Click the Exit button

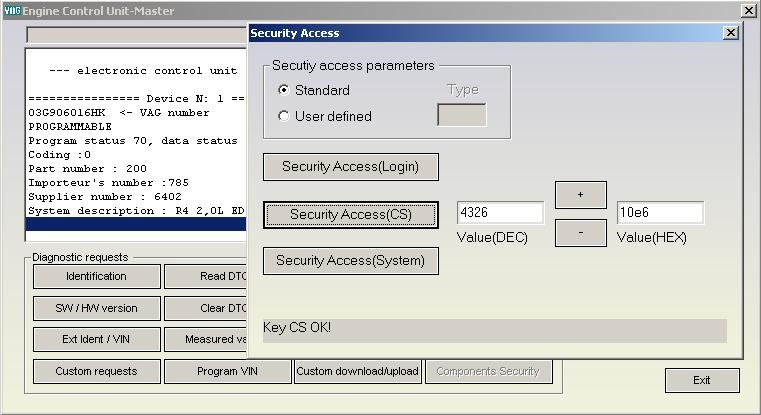point(702,380)
